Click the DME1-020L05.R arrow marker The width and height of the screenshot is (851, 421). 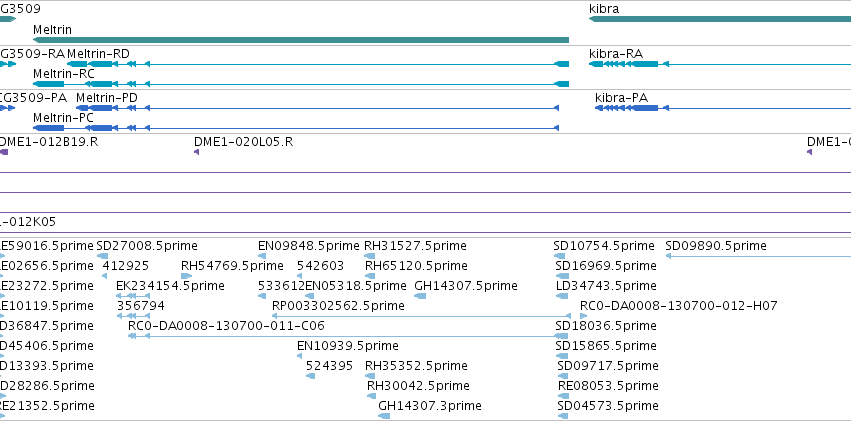pyautogui.click(x=196, y=152)
